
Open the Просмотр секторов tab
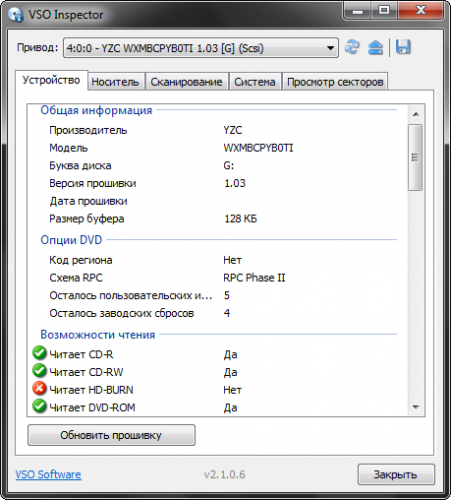[335, 82]
